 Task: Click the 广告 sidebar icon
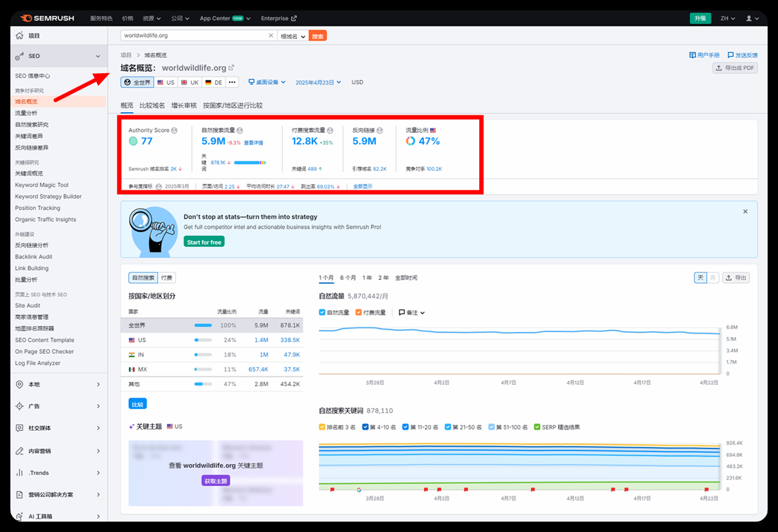pyautogui.click(x=19, y=406)
